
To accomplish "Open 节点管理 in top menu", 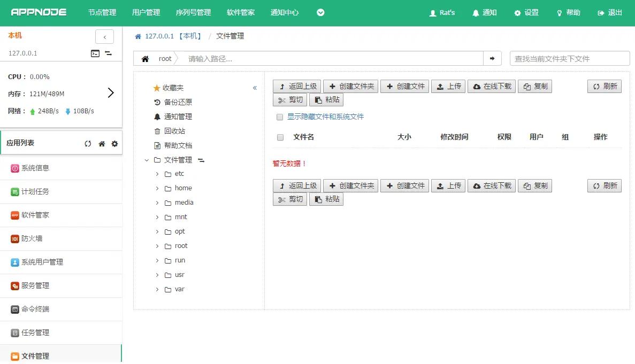I will [x=102, y=13].
